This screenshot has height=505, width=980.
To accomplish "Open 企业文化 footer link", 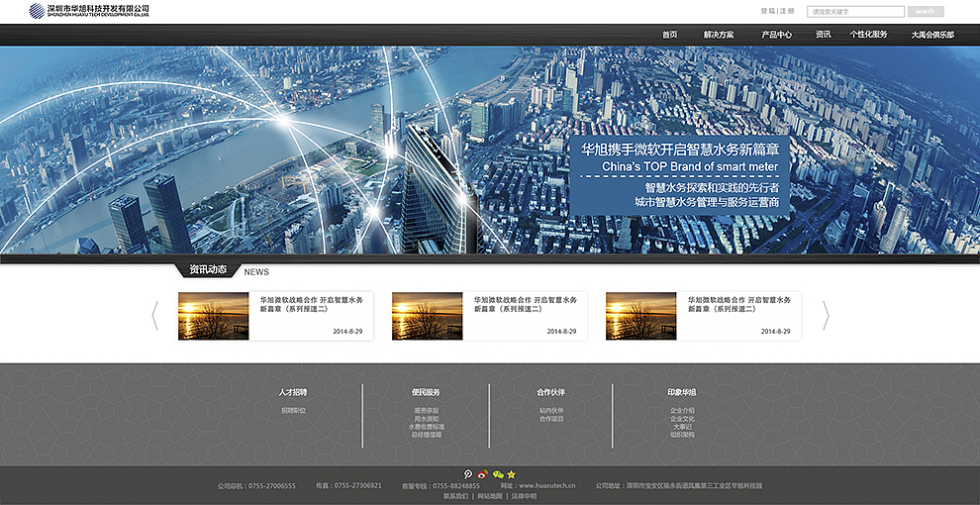I will pos(682,419).
